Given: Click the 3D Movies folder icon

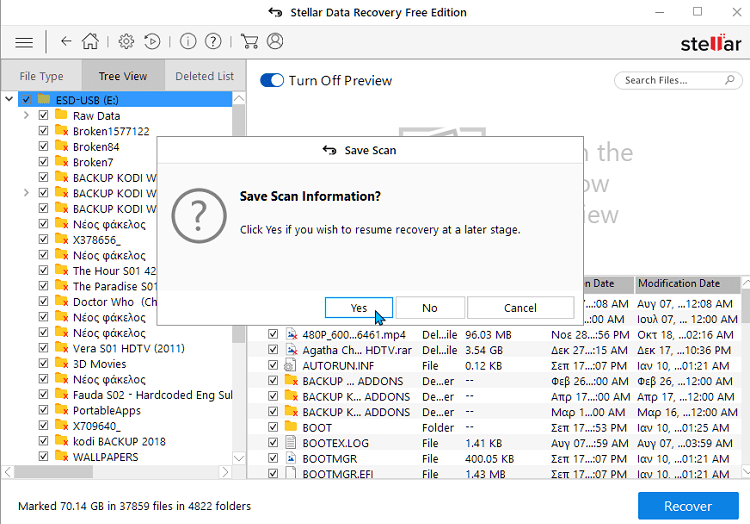Looking at the screenshot, I should 61,363.
